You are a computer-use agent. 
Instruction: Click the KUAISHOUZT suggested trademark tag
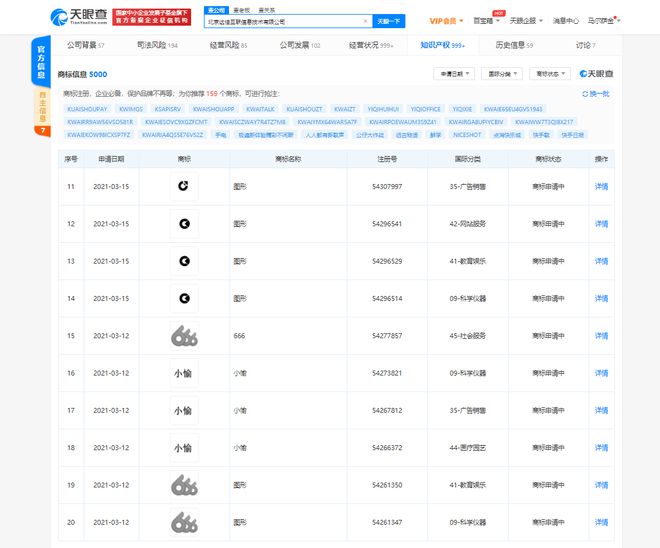304,109
